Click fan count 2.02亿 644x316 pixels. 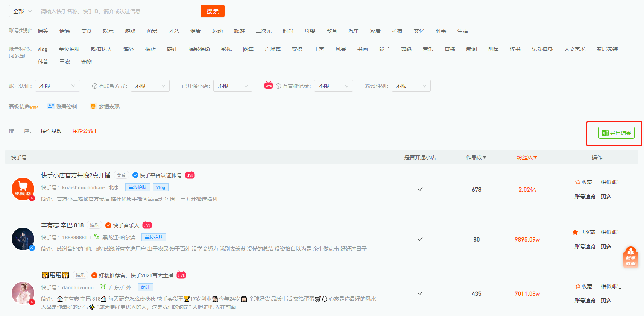coord(527,189)
